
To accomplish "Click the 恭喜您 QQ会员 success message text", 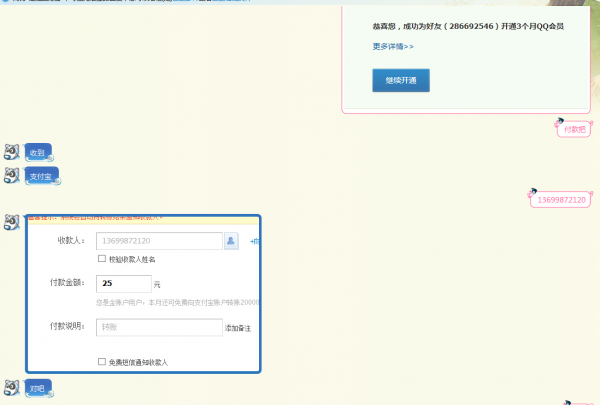I will (x=468, y=26).
